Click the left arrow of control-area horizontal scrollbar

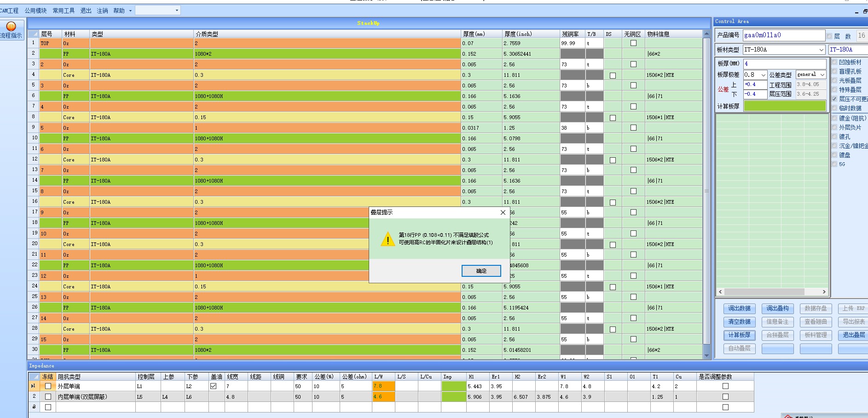click(721, 292)
